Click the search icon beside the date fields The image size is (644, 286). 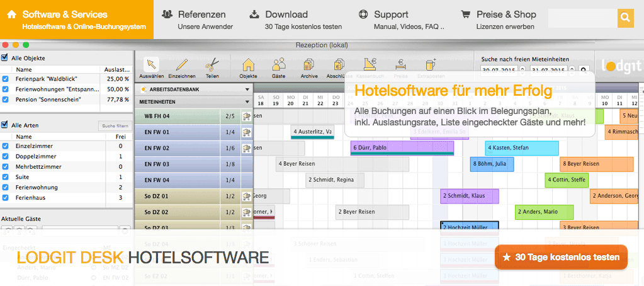pos(583,70)
